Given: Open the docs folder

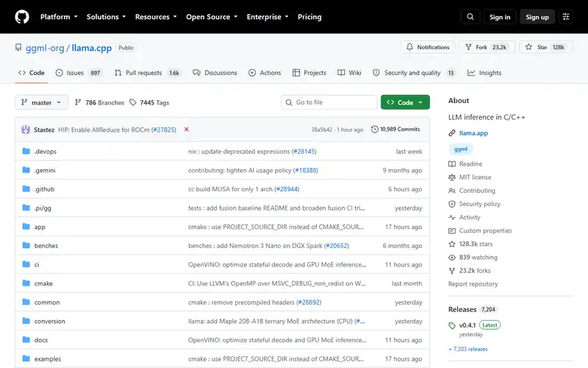Looking at the screenshot, I should tap(41, 340).
